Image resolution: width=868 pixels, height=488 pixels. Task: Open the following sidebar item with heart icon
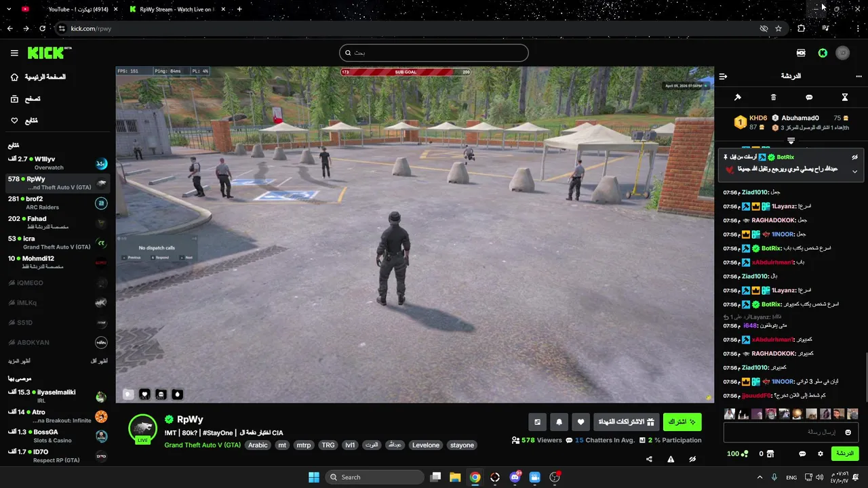pos(24,121)
